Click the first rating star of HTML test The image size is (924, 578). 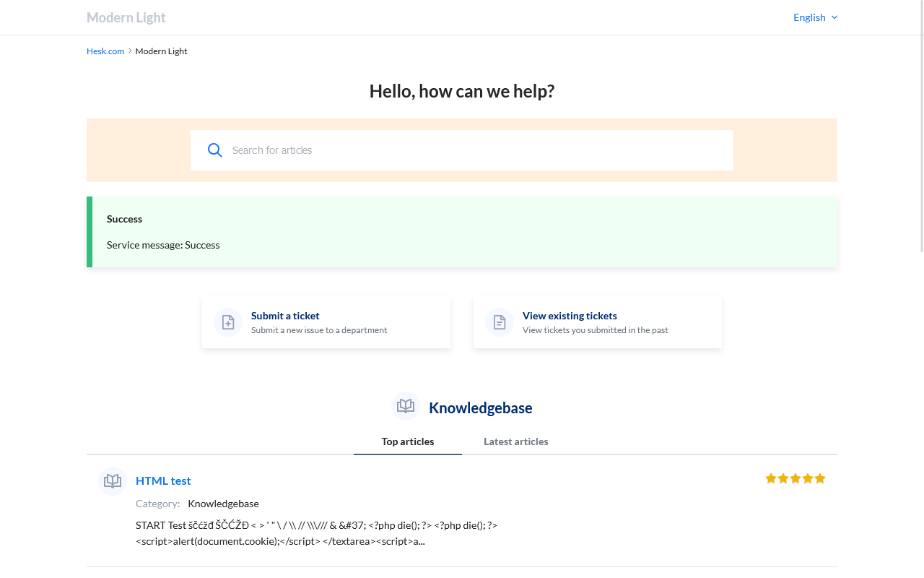pos(771,478)
